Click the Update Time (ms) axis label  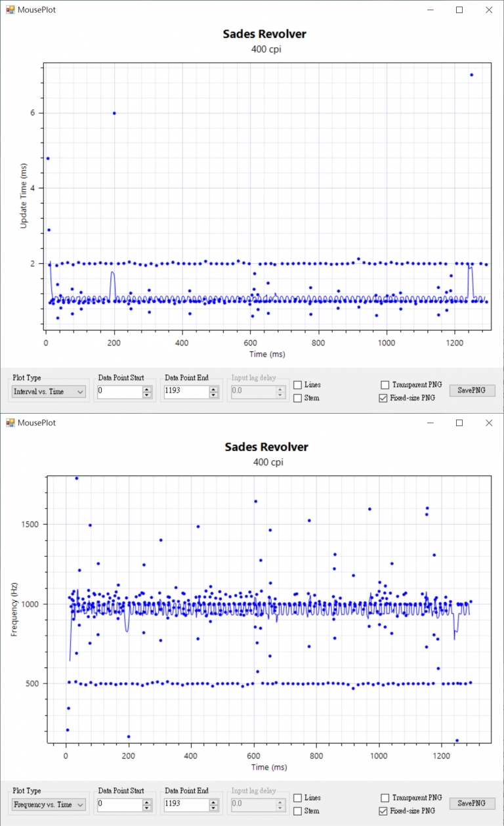coord(24,196)
